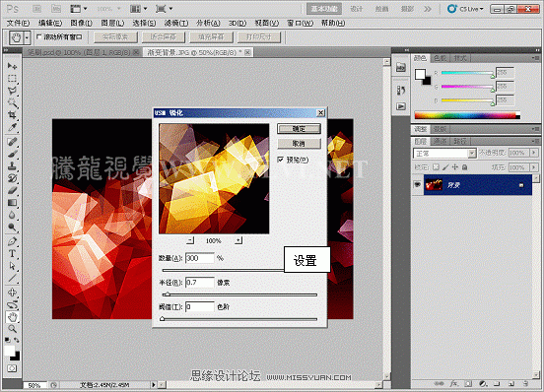Viewport: 544px width, 392px height.
Task: Click lock image pixels brush icon
Action: click(445, 167)
